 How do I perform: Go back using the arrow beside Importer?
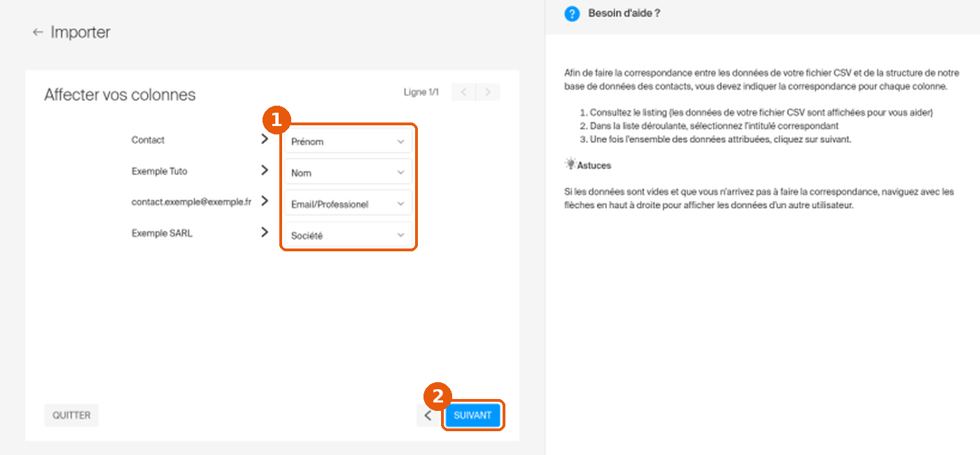(38, 33)
